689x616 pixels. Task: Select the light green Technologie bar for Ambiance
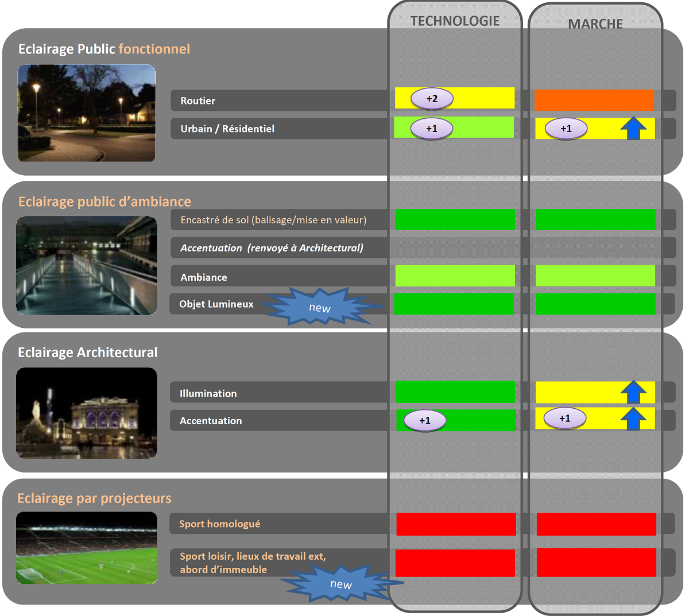pos(455,276)
